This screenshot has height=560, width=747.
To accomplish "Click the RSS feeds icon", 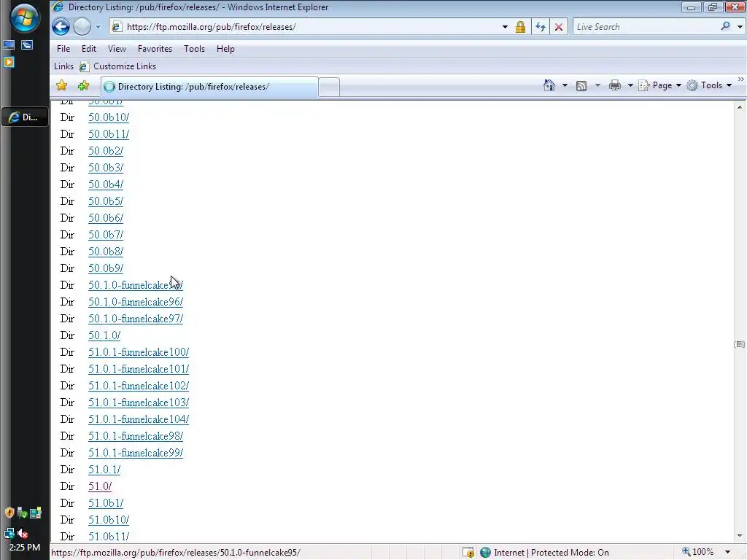I will (x=581, y=86).
